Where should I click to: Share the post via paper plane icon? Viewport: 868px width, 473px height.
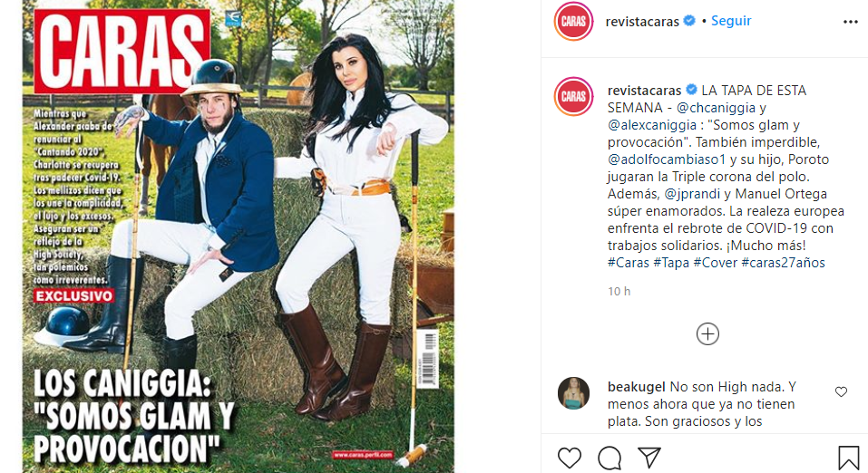coord(649,458)
